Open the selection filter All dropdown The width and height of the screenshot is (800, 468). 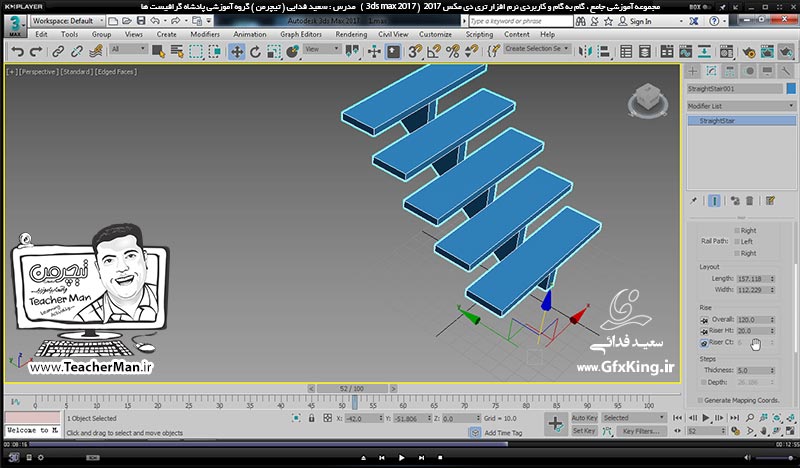tap(129, 49)
